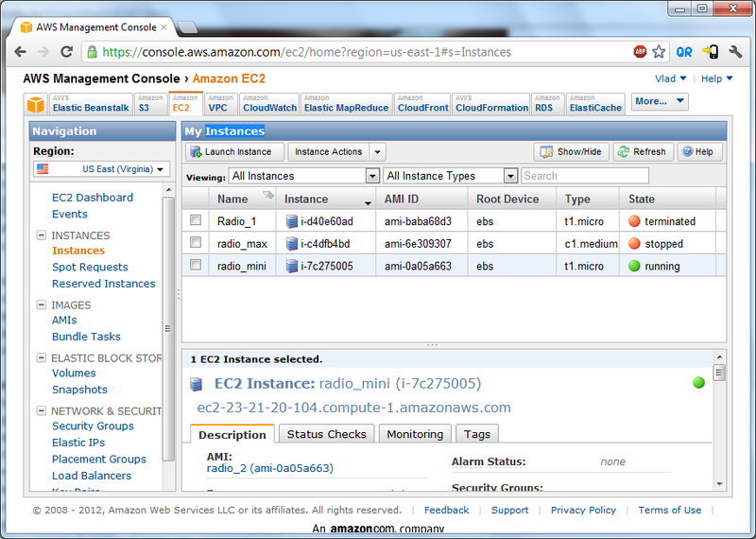Switch to the Amazon CloudWatch tab
The width and height of the screenshot is (756, 539).
269,104
